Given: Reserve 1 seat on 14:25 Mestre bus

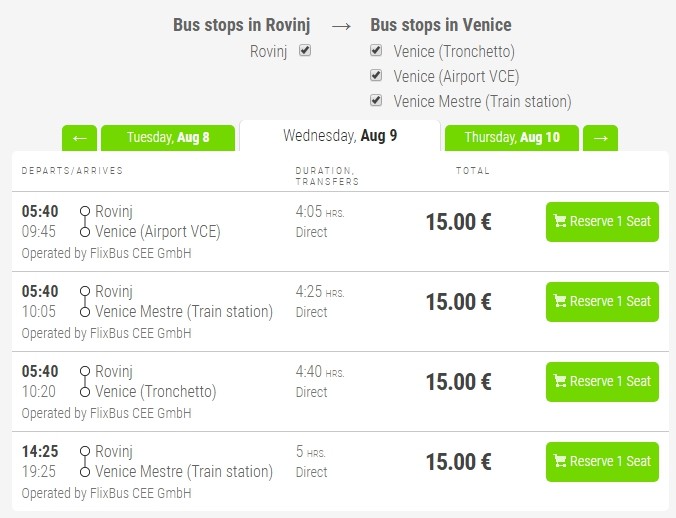Looking at the screenshot, I should (602, 461).
